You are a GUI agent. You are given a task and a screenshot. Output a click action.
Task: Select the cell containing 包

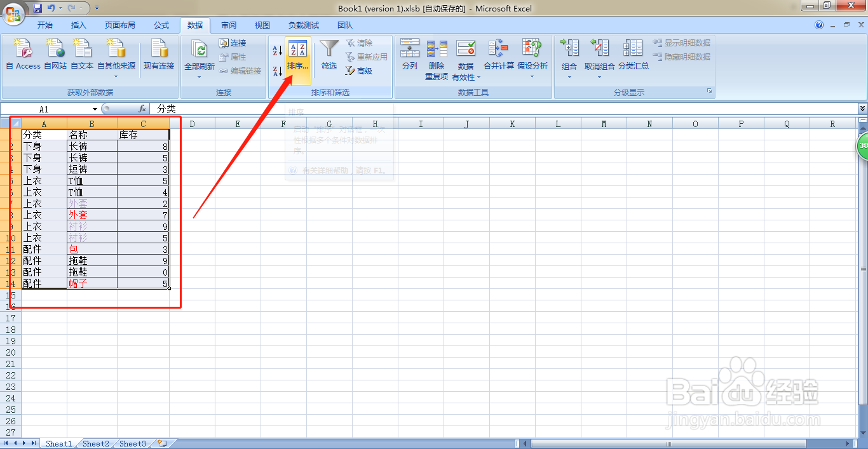92,250
